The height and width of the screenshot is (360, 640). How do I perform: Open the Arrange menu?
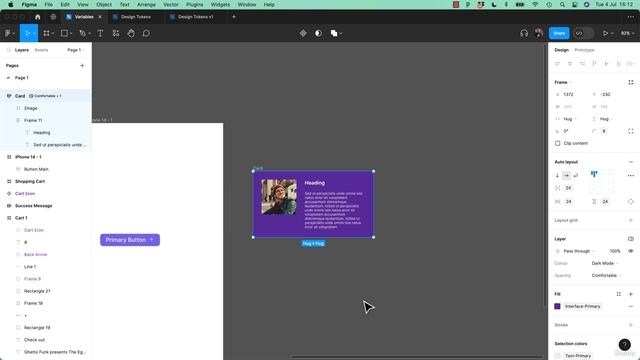point(146,4)
